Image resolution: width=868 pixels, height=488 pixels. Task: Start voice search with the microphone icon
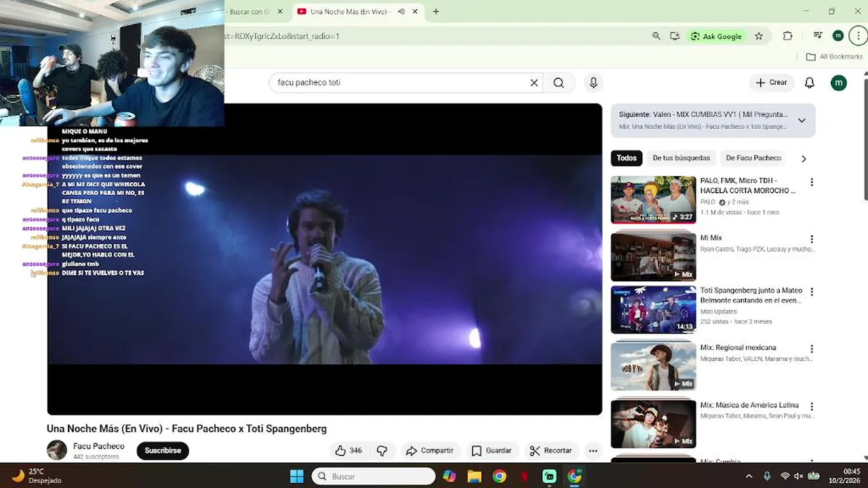(593, 83)
